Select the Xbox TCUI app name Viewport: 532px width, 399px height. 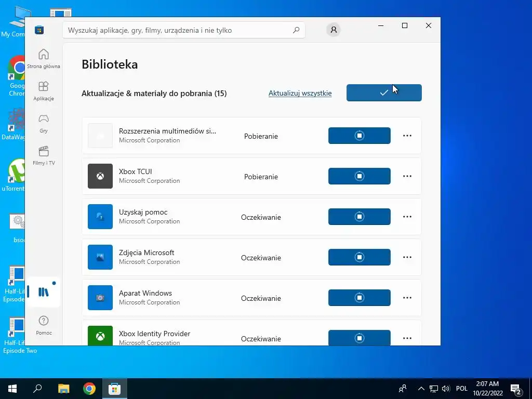[136, 171]
